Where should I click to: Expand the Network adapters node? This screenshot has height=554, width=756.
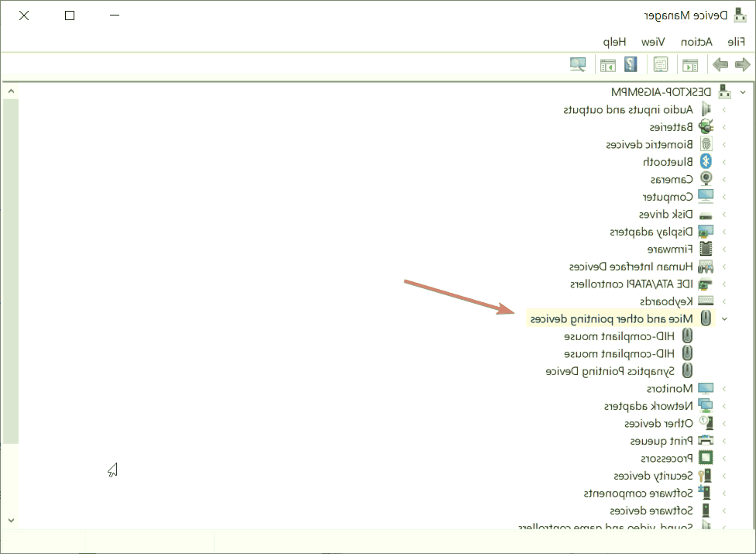724,406
